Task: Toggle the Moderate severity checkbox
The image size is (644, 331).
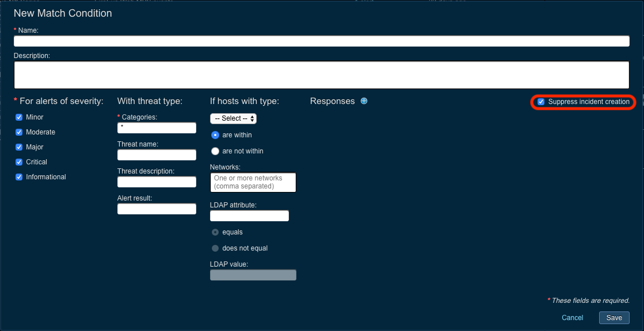Action: click(x=19, y=132)
